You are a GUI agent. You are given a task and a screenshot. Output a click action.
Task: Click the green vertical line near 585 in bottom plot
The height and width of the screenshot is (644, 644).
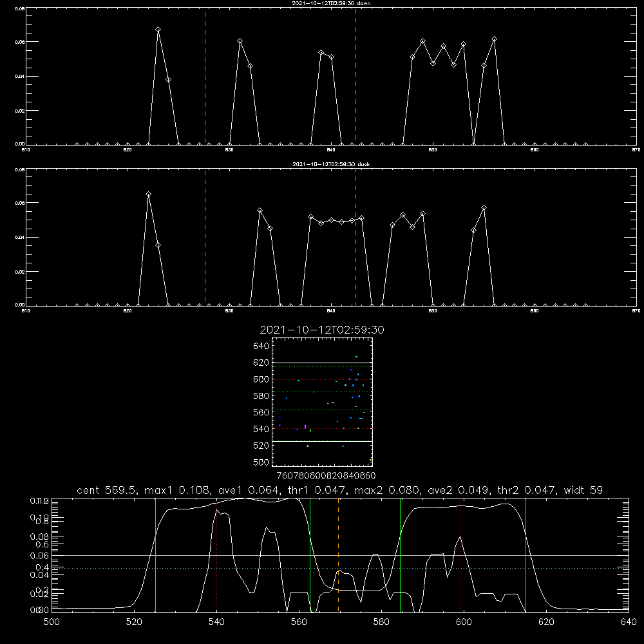tap(401, 555)
